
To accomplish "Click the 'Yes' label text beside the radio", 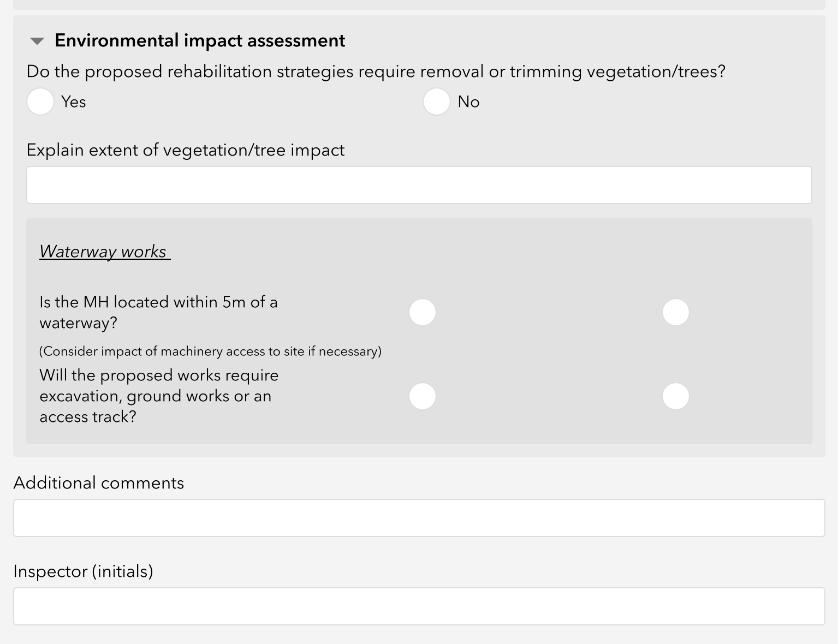I will coord(74,102).
